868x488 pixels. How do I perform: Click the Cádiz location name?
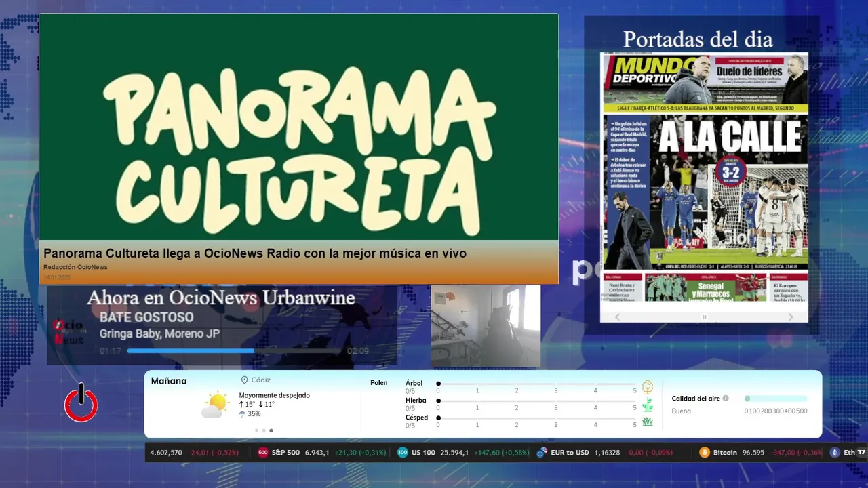[261, 380]
